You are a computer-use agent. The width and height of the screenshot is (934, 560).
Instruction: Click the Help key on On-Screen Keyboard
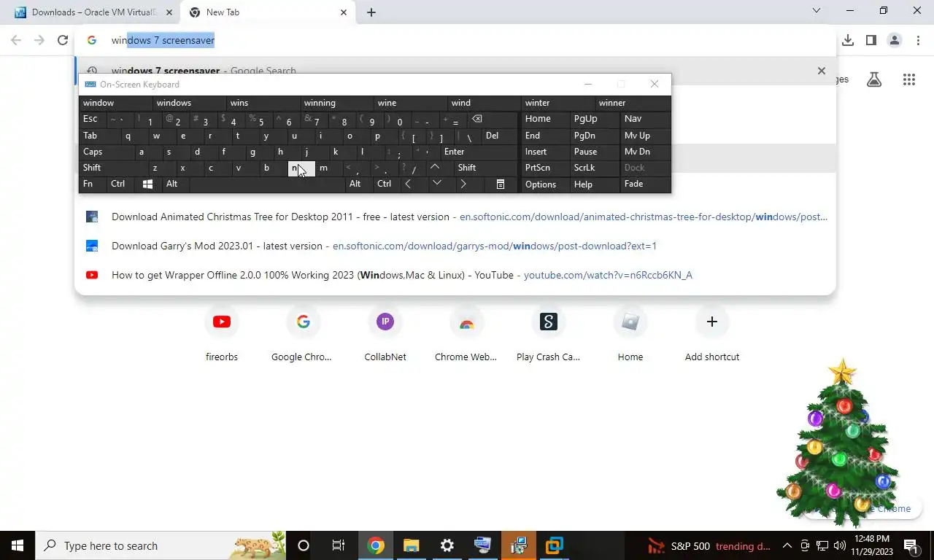(x=595, y=184)
